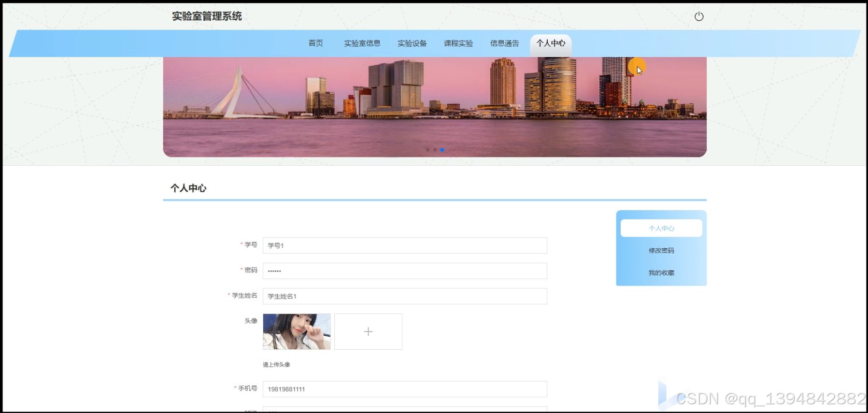Open 修改密码 in side panel

click(661, 250)
